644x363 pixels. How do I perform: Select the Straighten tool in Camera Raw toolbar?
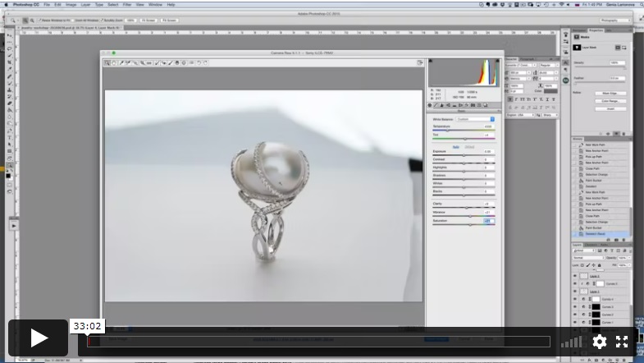click(149, 63)
